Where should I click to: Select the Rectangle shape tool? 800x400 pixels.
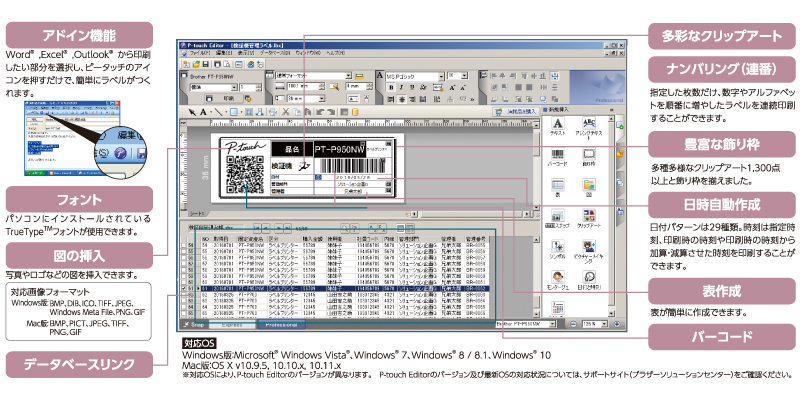click(x=233, y=112)
